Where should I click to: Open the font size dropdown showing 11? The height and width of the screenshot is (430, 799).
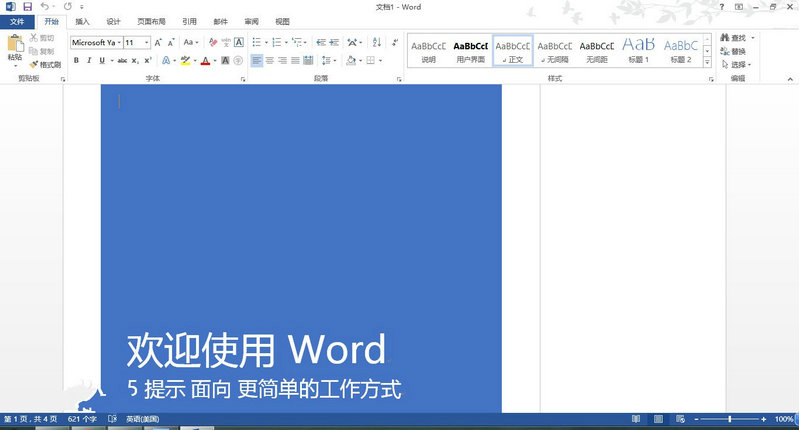[x=146, y=43]
